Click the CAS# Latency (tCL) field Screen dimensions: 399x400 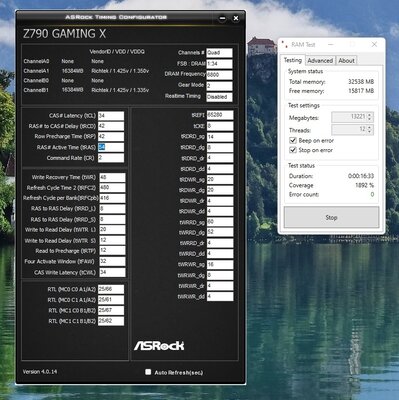tap(111, 116)
